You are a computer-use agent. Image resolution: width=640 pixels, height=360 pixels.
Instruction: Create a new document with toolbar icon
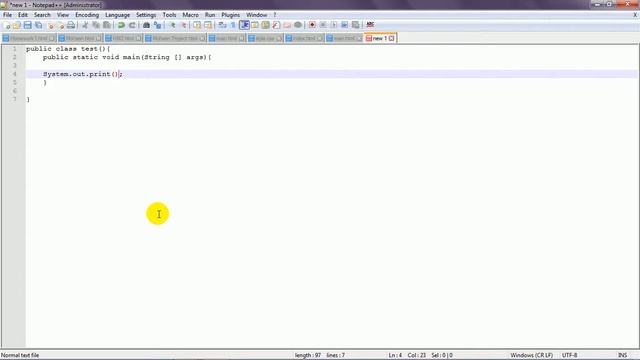click(7, 25)
